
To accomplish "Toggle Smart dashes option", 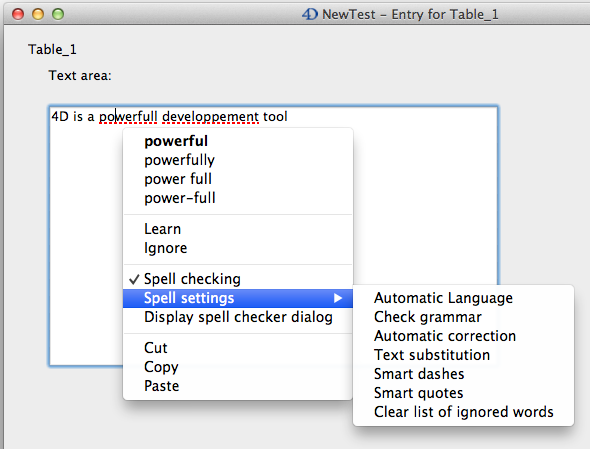I will pos(464,374).
